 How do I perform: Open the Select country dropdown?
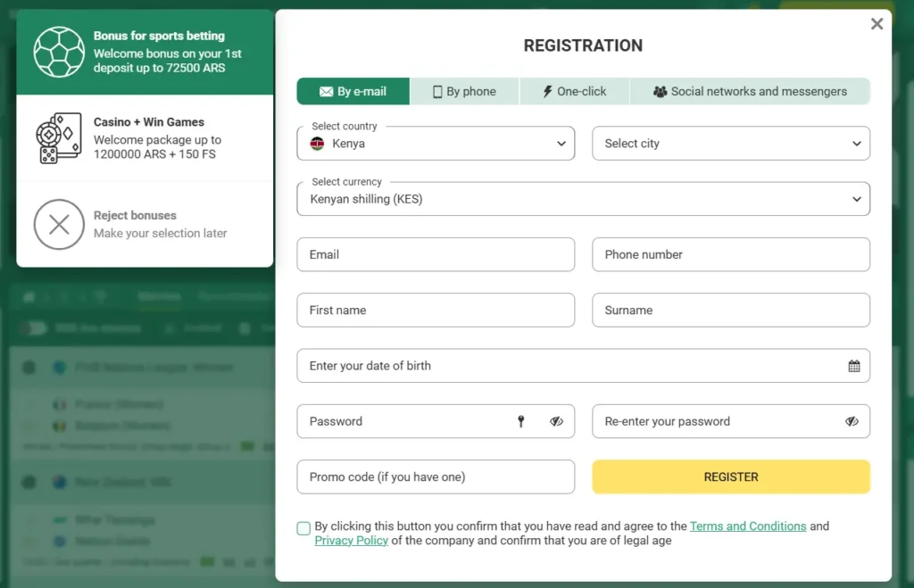pyautogui.click(x=436, y=144)
